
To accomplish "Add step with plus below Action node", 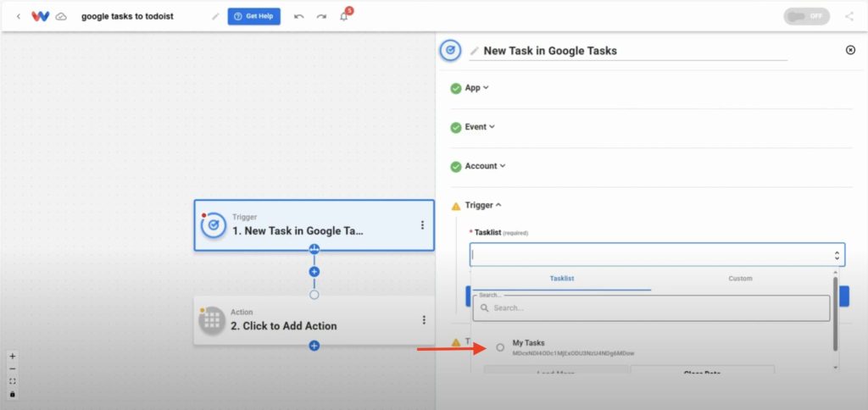I will click(314, 346).
